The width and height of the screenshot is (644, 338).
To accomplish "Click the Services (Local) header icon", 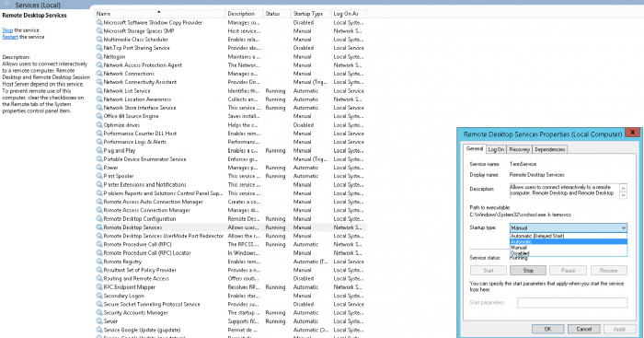I will click(x=7, y=5).
